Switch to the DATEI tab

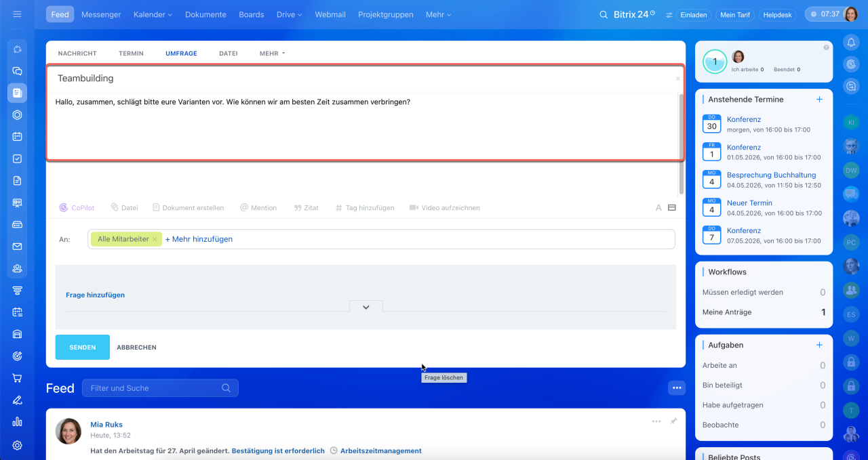coord(229,53)
